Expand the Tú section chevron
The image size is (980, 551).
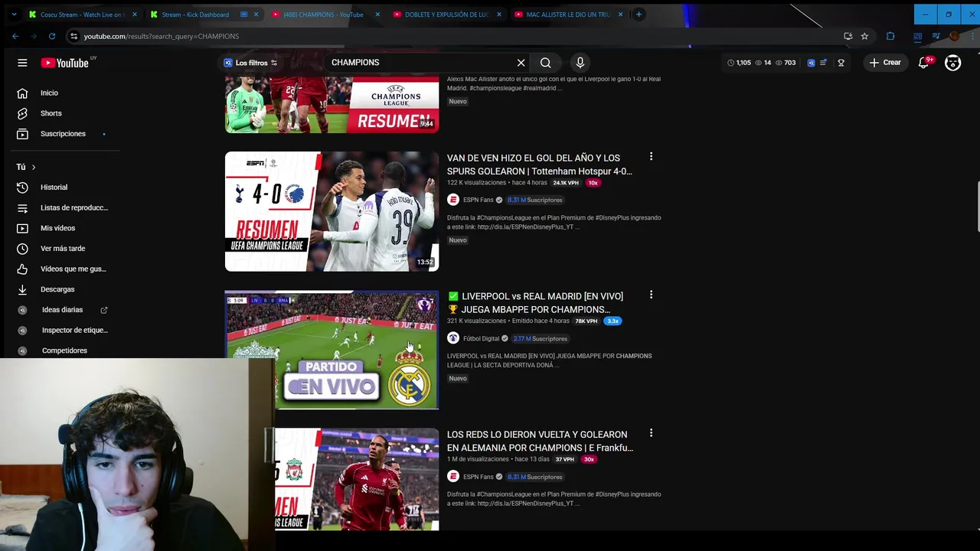(x=33, y=167)
